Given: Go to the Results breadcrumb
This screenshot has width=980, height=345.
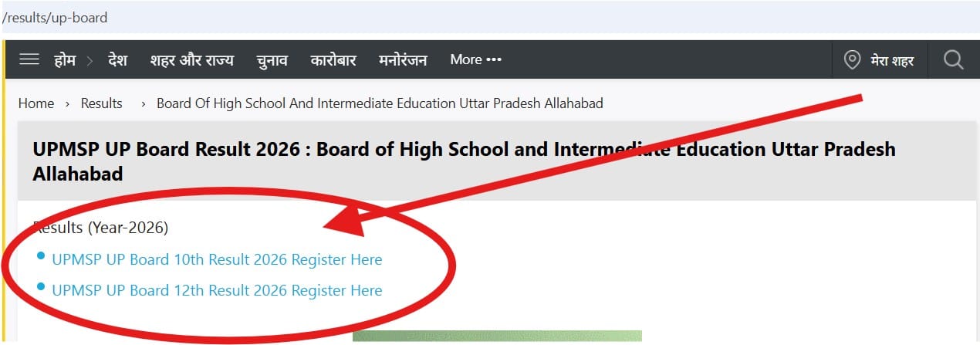Looking at the screenshot, I should coord(102,103).
